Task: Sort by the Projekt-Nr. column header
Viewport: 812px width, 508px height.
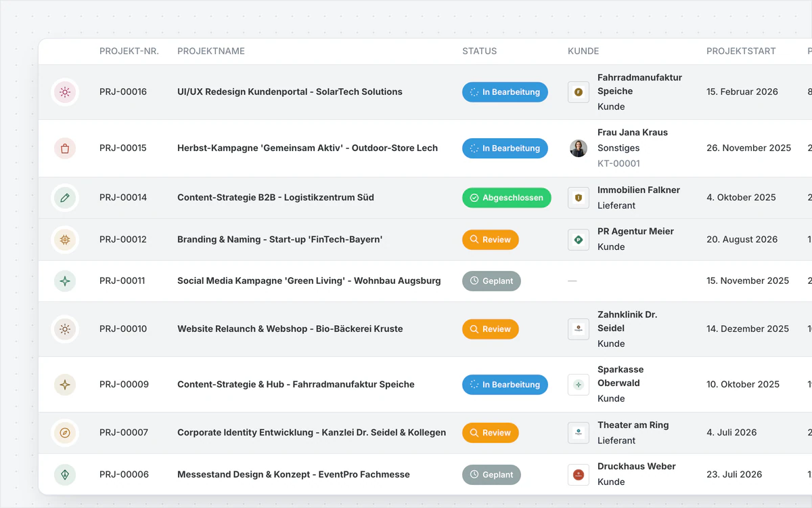Action: pyautogui.click(x=129, y=51)
